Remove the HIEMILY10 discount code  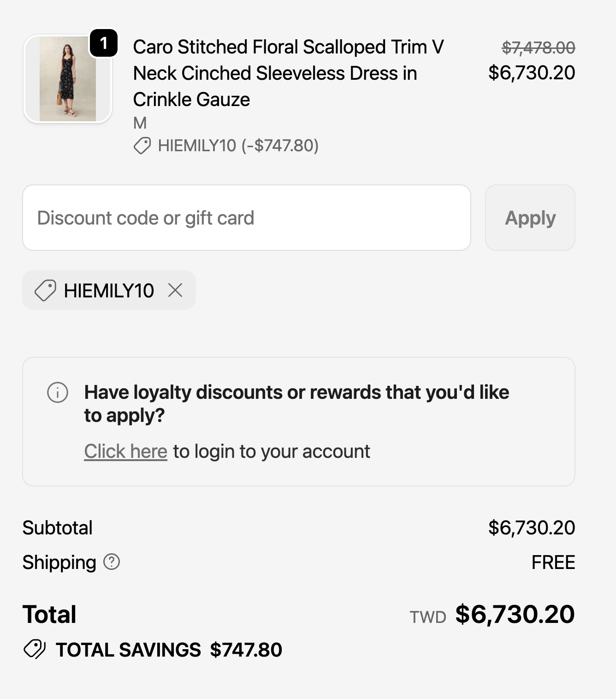pos(175,290)
